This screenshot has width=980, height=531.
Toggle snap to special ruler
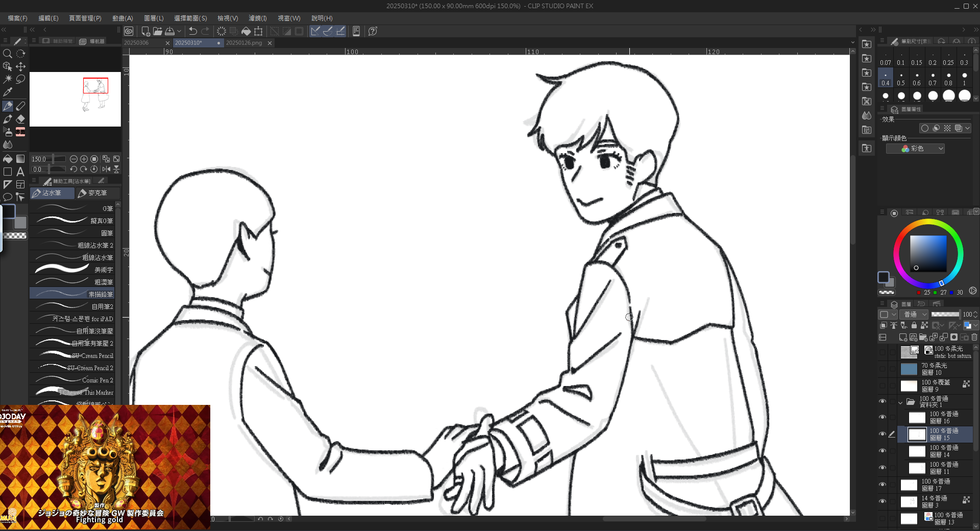pos(328,31)
